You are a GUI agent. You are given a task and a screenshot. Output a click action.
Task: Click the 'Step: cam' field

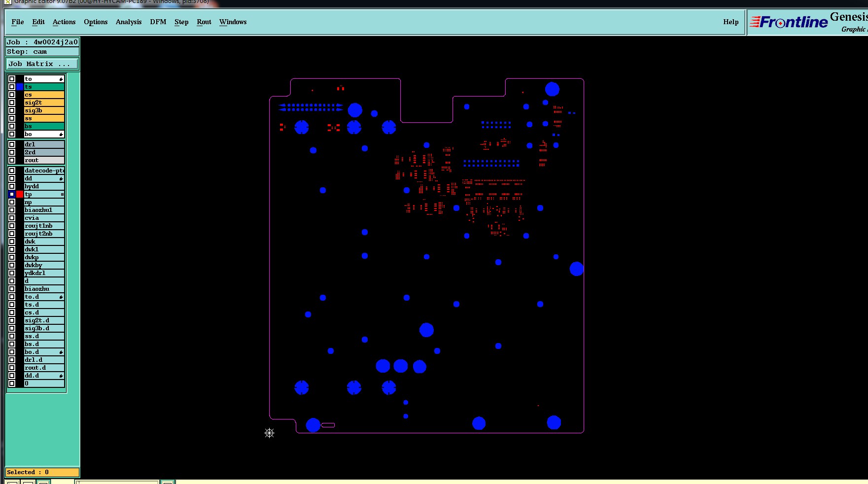pyautogui.click(x=42, y=52)
